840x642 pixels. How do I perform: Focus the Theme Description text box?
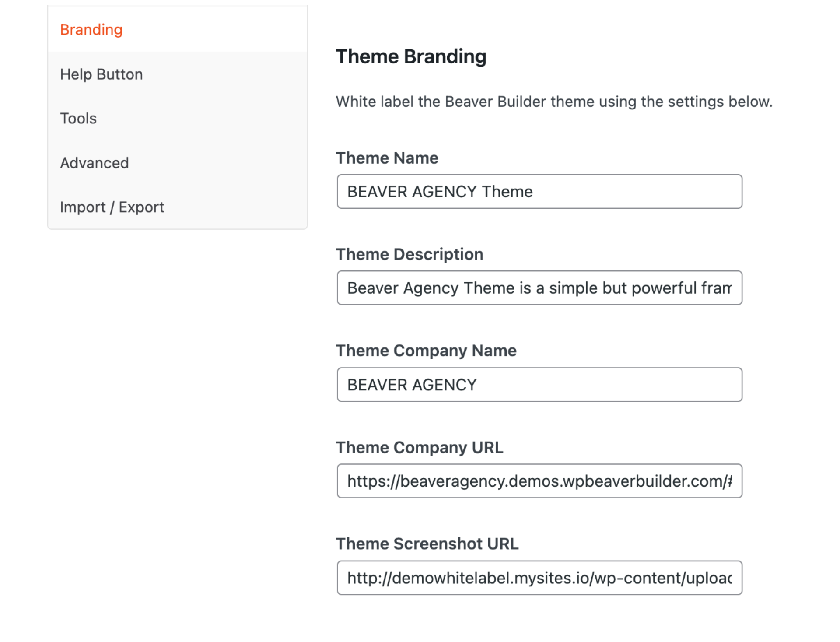[x=539, y=288]
